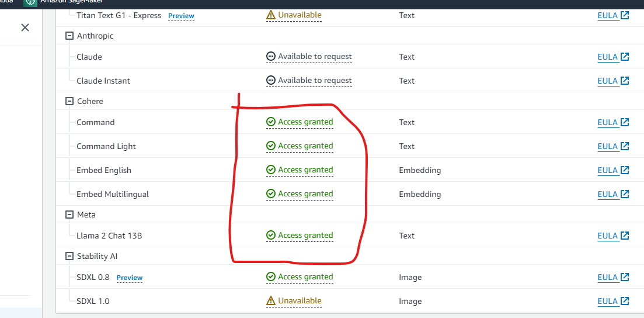Select the Embed Multilingual model name
This screenshot has width=644, height=318.
113,194
